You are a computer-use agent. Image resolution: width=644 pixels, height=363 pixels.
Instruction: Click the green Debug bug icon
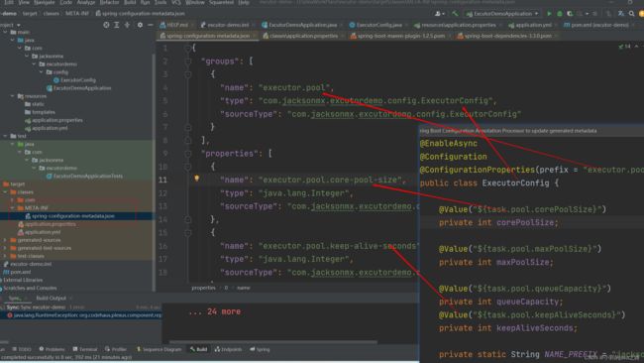[x=560, y=14]
